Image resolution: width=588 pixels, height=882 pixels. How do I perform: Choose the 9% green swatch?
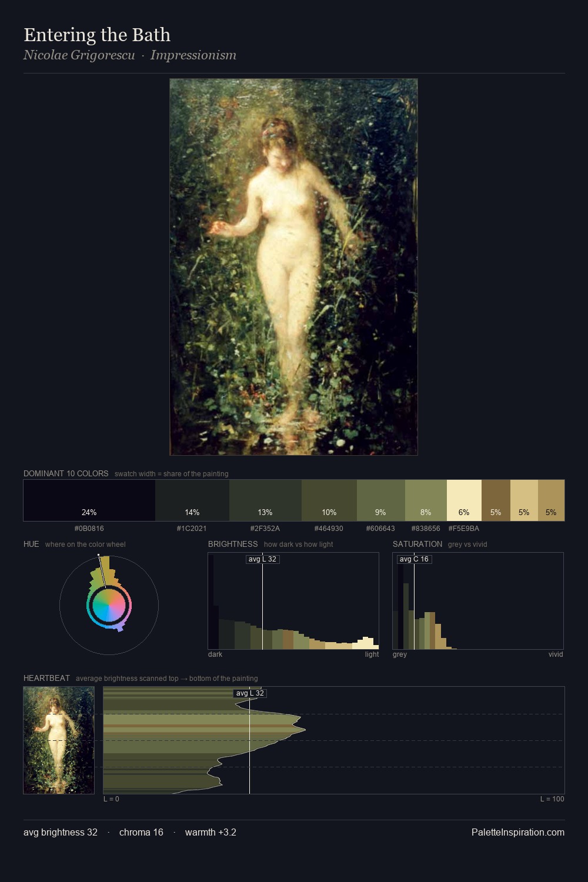click(381, 500)
